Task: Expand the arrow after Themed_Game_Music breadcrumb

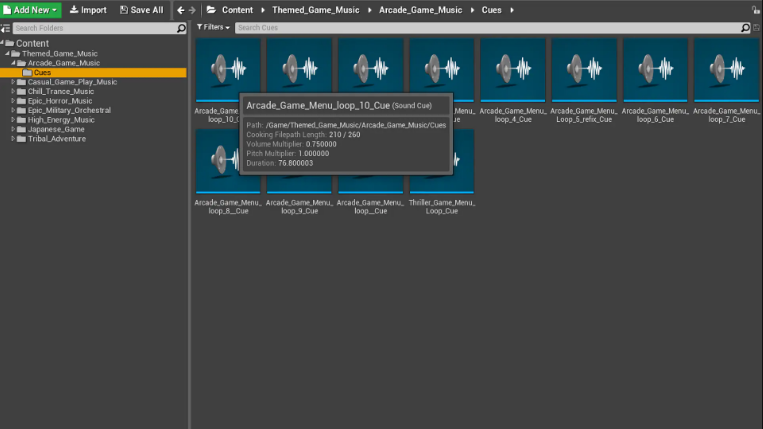Action: point(369,10)
